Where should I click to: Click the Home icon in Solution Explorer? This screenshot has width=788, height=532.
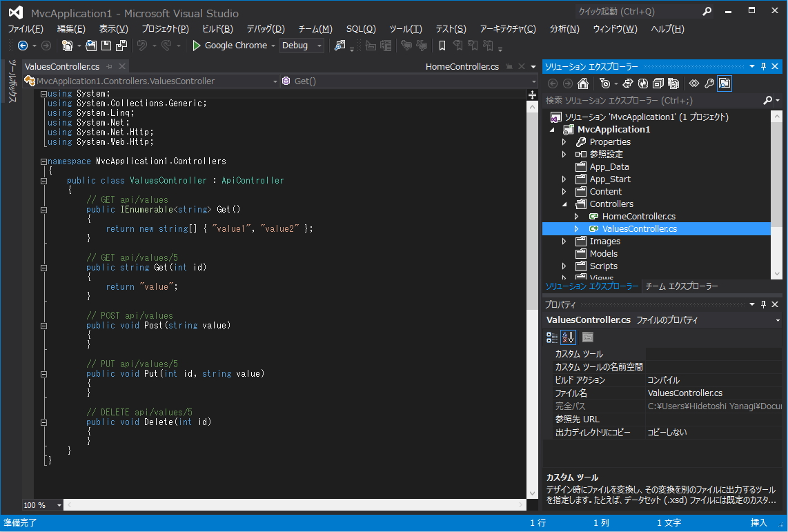[583, 83]
